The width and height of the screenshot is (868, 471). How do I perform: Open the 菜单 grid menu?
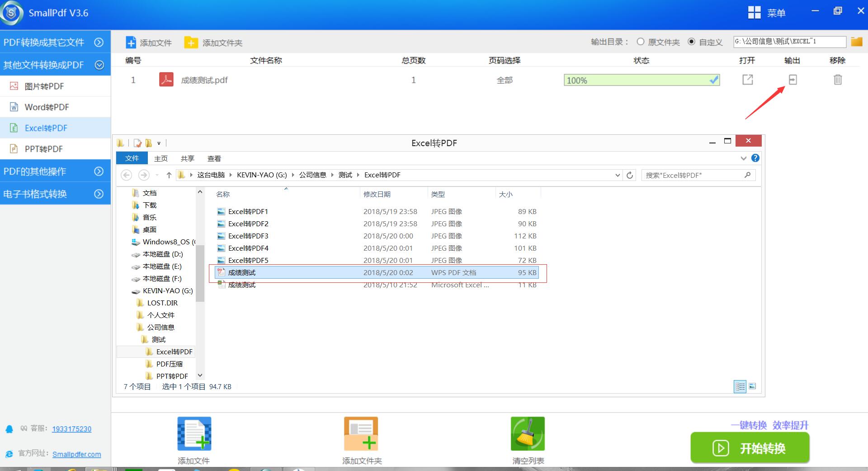pos(767,13)
